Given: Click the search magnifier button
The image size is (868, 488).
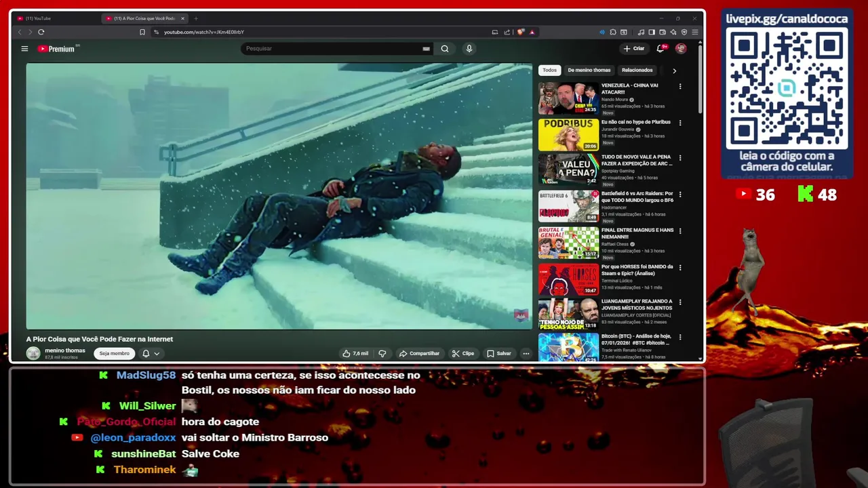Looking at the screenshot, I should [x=445, y=49].
